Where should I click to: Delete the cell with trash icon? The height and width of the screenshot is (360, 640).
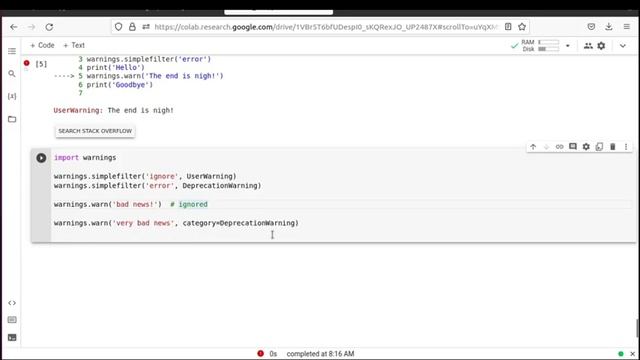pyautogui.click(x=613, y=147)
